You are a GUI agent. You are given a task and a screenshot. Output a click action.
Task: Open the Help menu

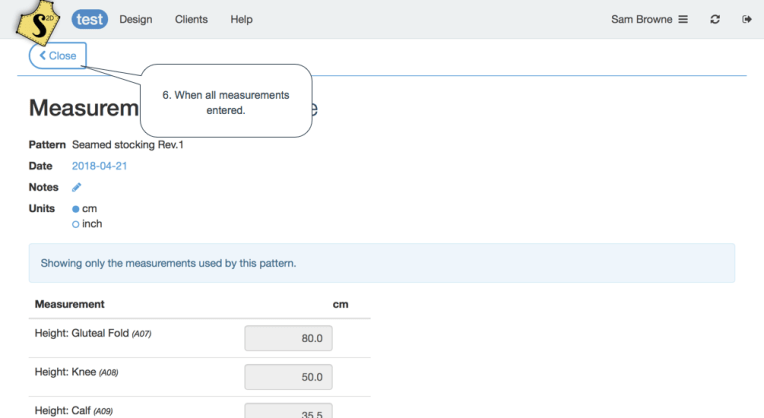click(241, 19)
